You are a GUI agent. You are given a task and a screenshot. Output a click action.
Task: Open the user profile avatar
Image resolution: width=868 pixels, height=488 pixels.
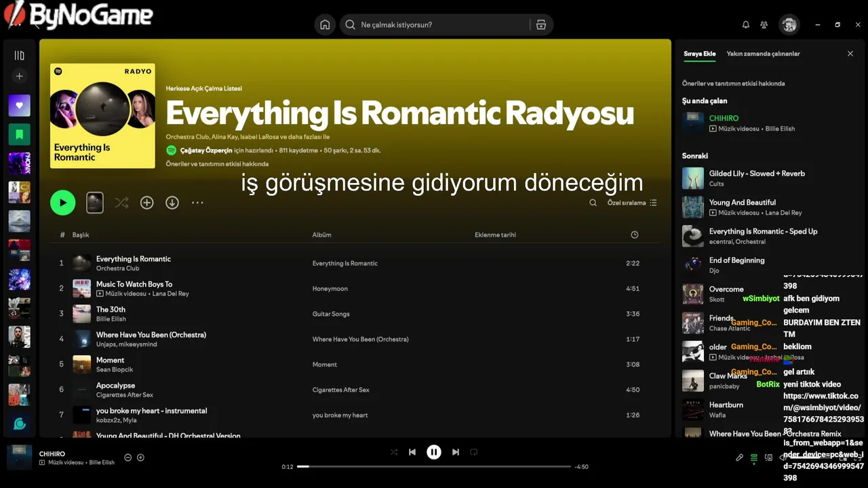(x=789, y=24)
